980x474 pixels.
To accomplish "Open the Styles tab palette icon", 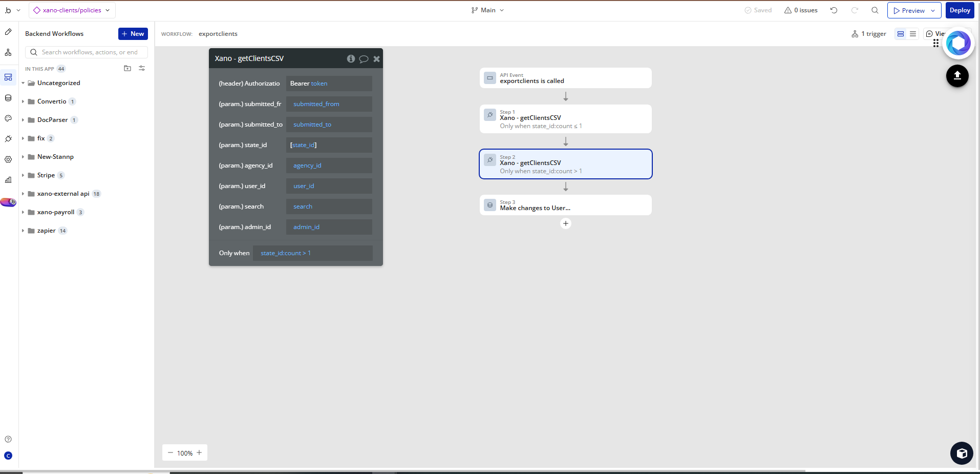I will pos(8,118).
